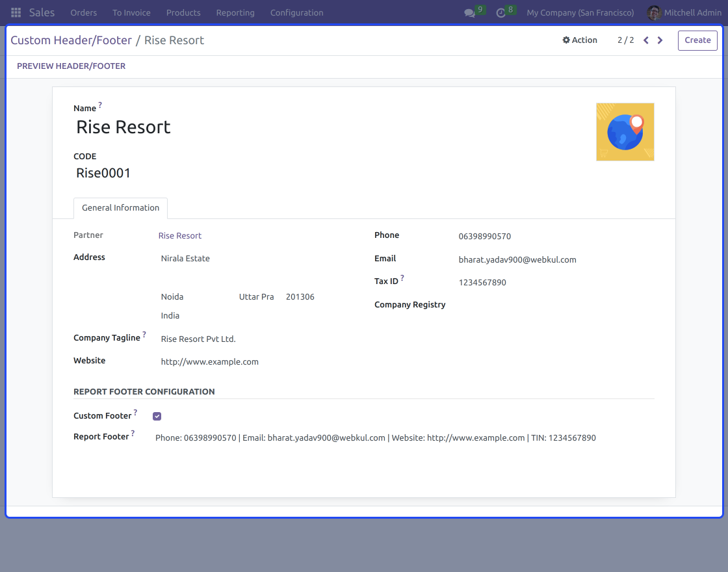This screenshot has height=572, width=728.
Task: Show help tooltip next to Custom Footer
Action: tap(135, 412)
